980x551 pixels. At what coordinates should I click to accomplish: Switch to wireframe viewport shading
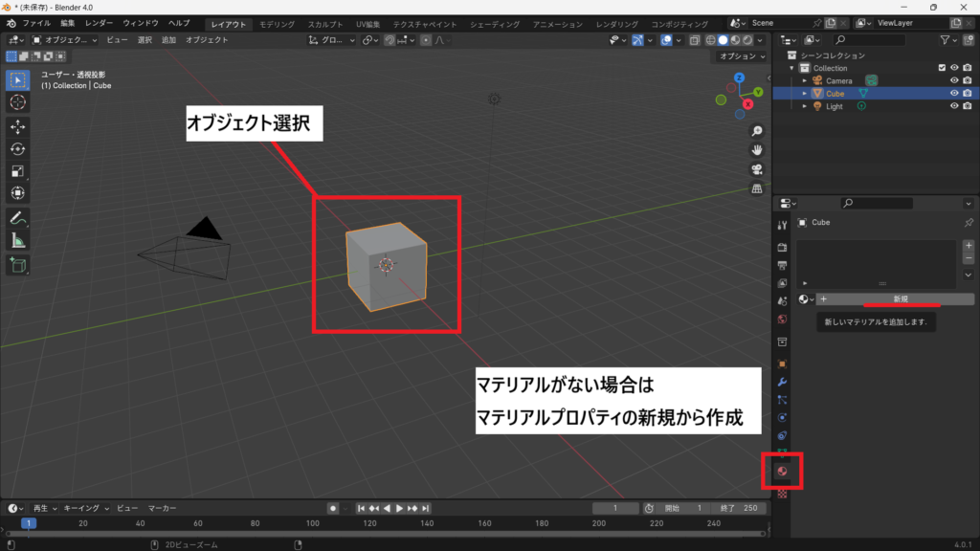[711, 40]
